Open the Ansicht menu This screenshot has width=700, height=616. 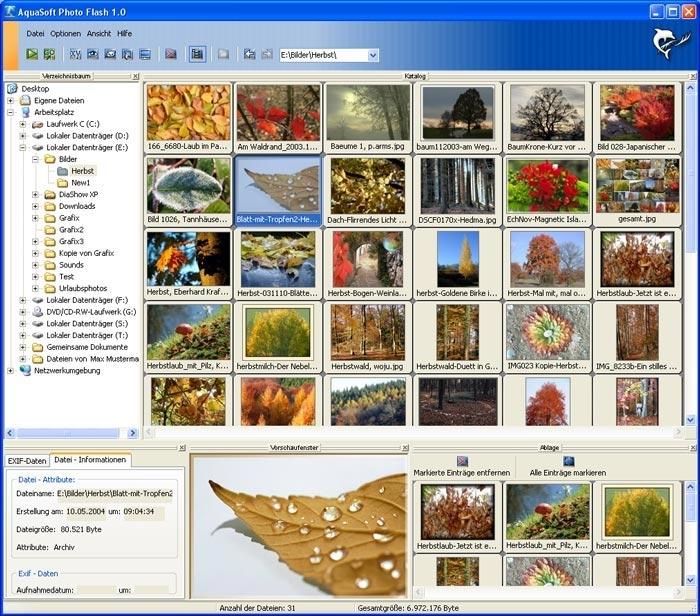(x=99, y=33)
